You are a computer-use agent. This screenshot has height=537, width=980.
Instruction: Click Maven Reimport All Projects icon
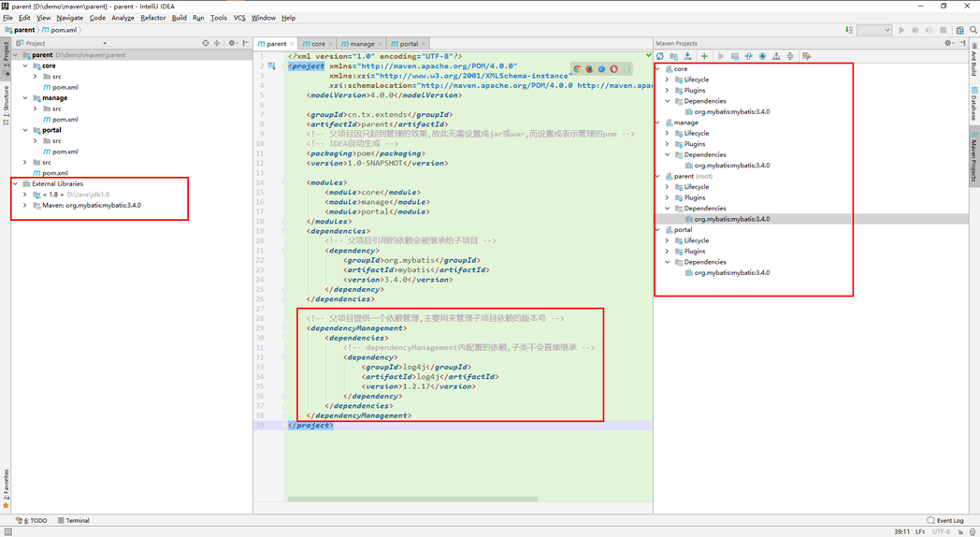coord(660,56)
